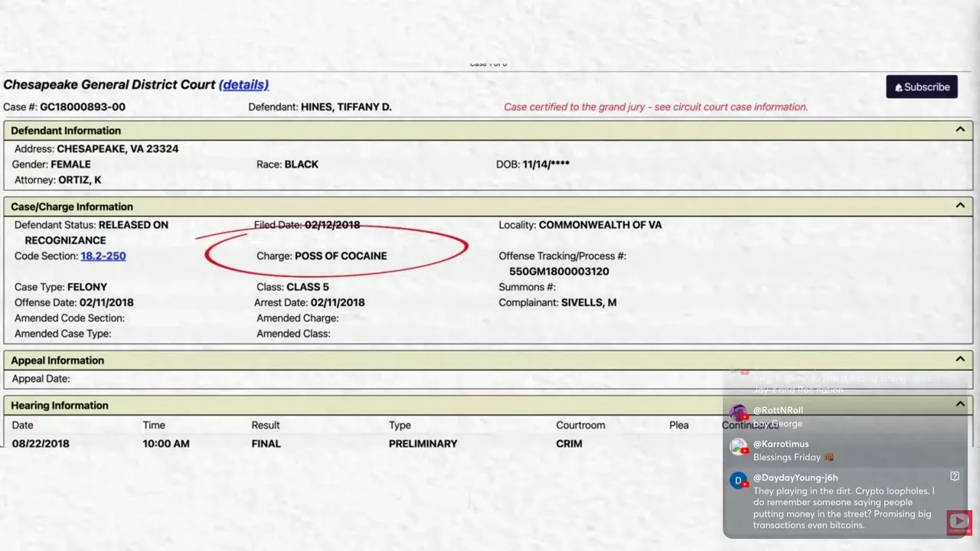Select defendant name "HINES, TIFFANY D."
The image size is (980, 551).
pos(346,107)
